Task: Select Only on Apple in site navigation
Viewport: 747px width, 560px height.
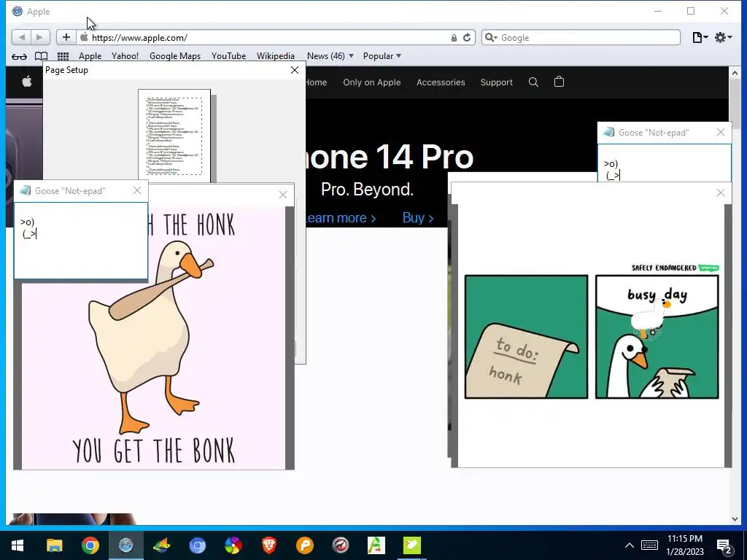Action: [371, 82]
